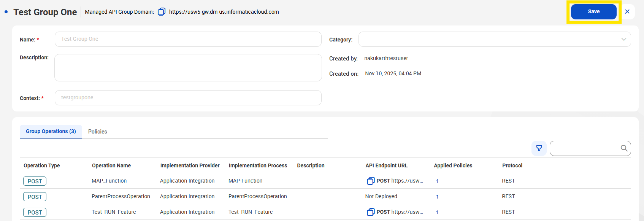Viewport: 644px width, 221px height.
Task: Click the Applied Policies column header
Action: point(453,165)
